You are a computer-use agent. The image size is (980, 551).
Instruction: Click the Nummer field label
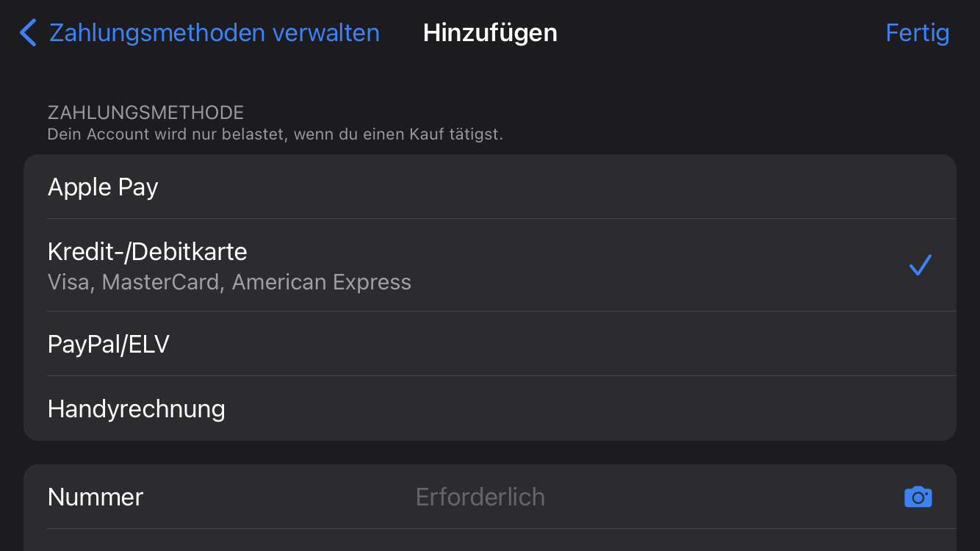(96, 497)
